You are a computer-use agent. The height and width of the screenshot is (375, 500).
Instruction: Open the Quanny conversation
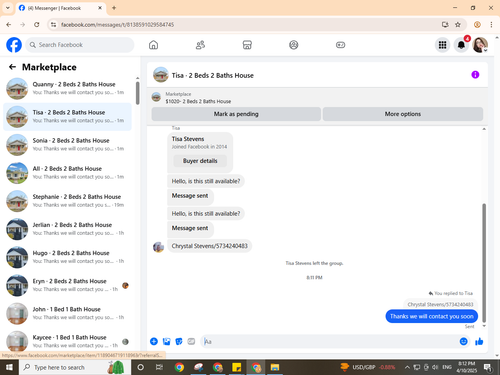pyautogui.click(x=67, y=88)
